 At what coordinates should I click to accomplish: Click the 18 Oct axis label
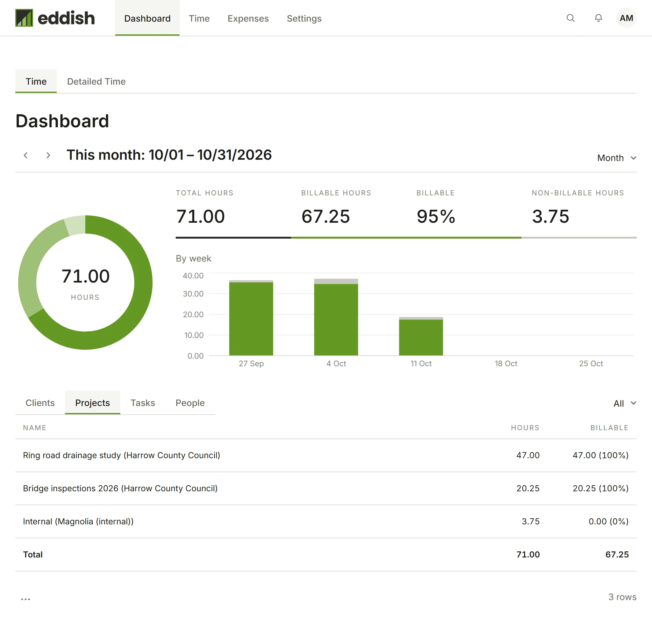click(506, 363)
